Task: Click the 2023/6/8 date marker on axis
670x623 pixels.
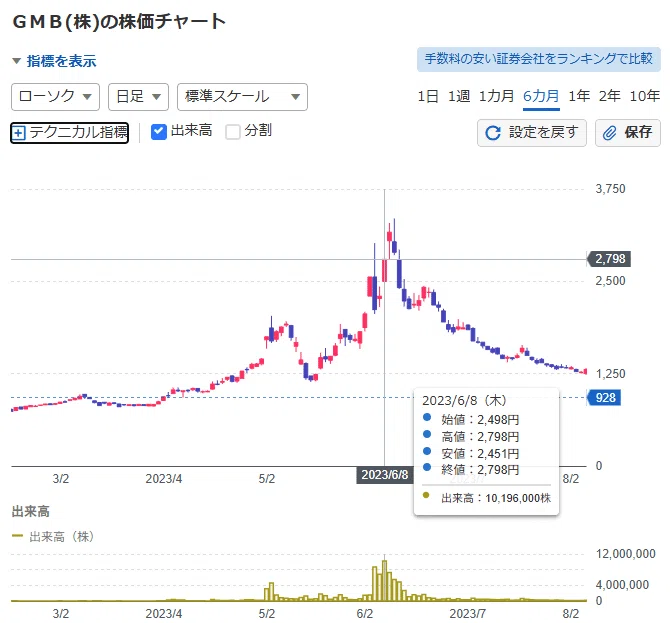Action: [385, 475]
